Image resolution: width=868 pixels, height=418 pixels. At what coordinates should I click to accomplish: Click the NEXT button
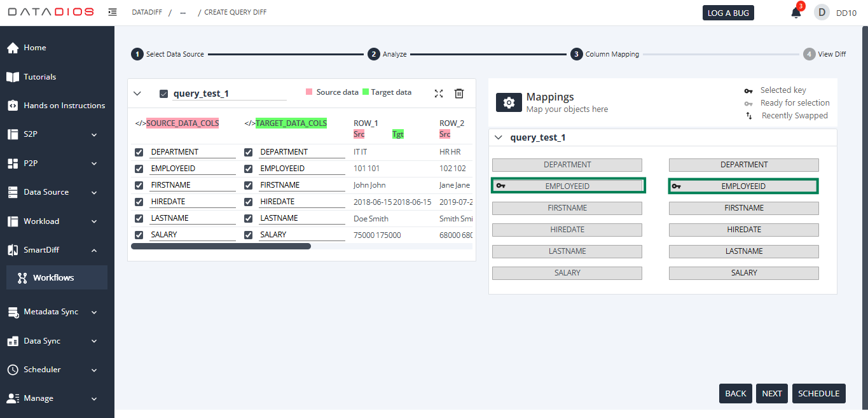point(771,393)
